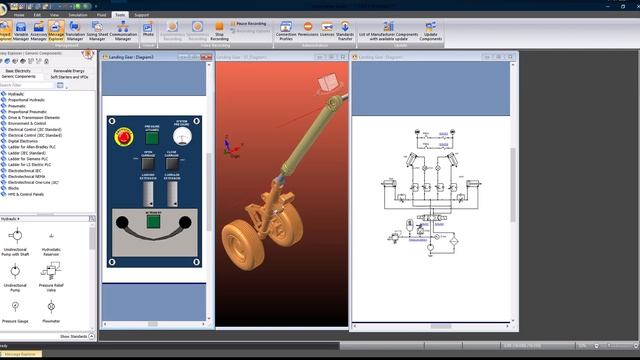Open the Home ribbon tab
The height and width of the screenshot is (360, 640).
coord(19,15)
